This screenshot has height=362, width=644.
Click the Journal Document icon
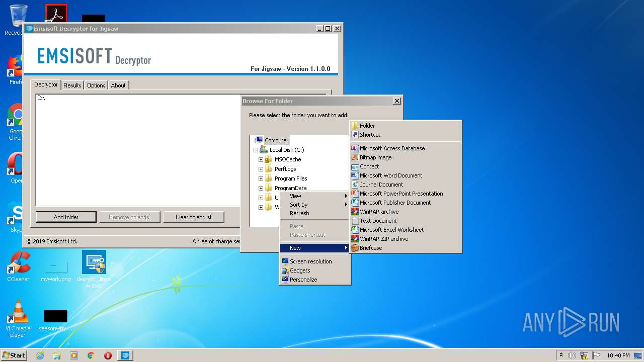[355, 185]
